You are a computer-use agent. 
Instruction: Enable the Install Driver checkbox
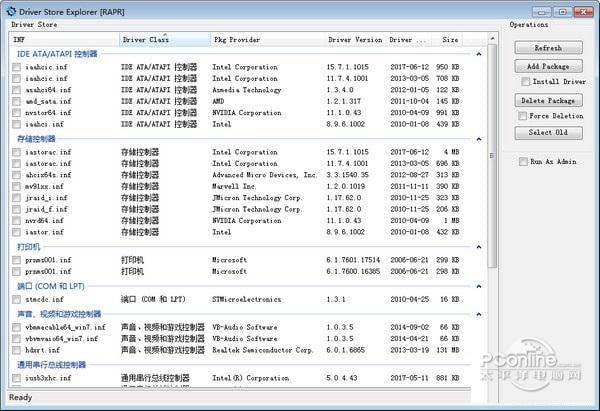pos(526,82)
